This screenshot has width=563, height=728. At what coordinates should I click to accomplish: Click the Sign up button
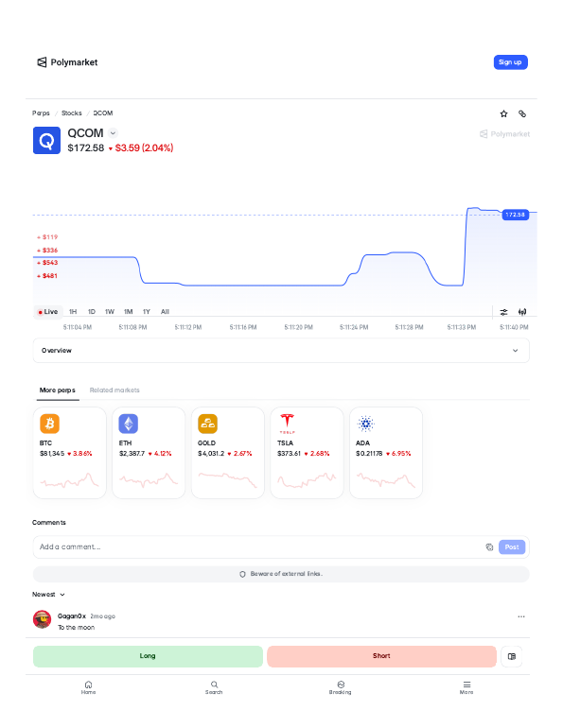[510, 62]
